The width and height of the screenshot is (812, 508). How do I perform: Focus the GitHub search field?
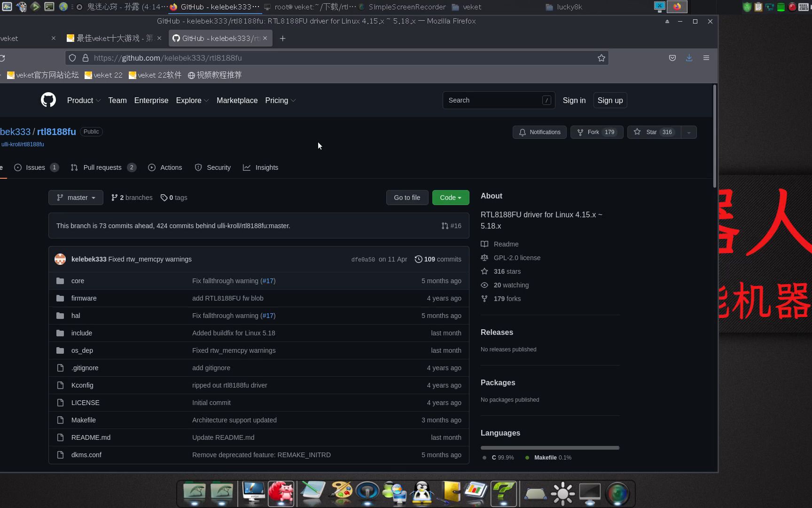499,100
